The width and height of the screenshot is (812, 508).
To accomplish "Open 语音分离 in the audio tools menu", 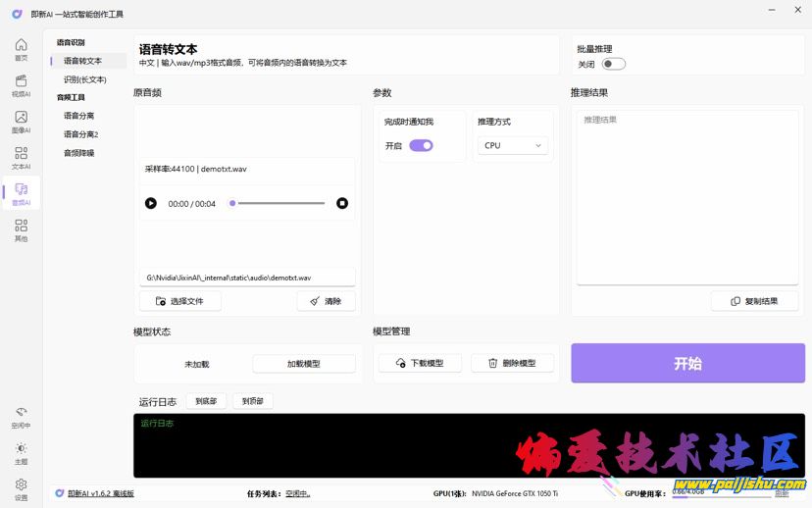I will [x=79, y=116].
